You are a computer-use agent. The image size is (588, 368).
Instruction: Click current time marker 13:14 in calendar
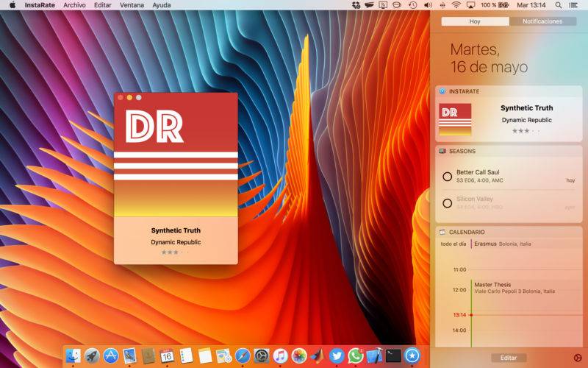[x=460, y=315]
